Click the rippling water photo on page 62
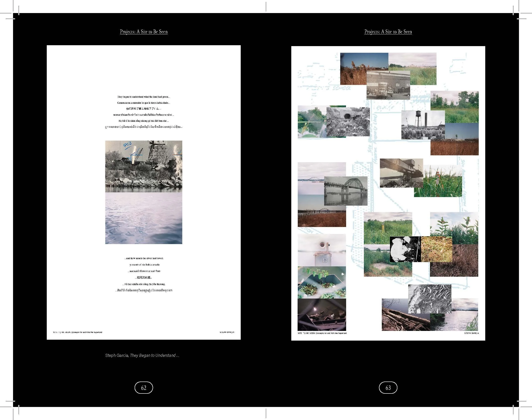 click(144, 218)
